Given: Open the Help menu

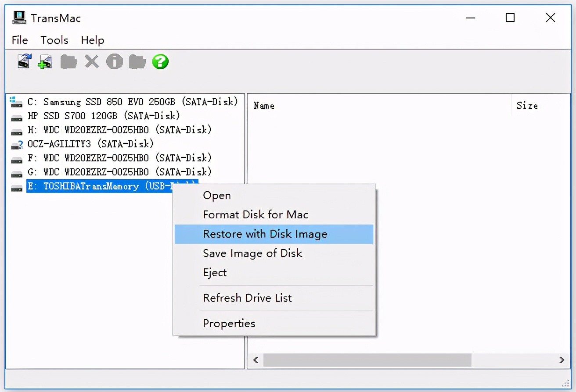Looking at the screenshot, I should pyautogui.click(x=92, y=40).
